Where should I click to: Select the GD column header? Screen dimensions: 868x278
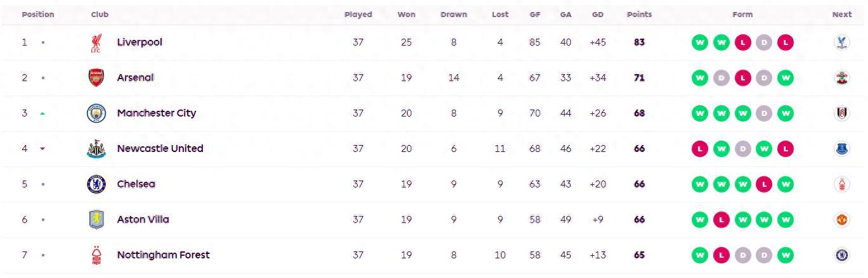coord(597,15)
